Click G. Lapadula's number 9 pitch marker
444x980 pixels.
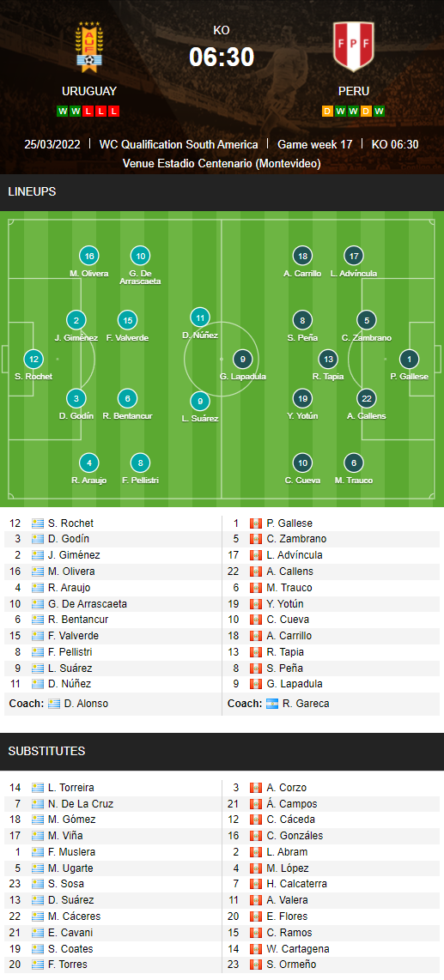[x=243, y=360]
